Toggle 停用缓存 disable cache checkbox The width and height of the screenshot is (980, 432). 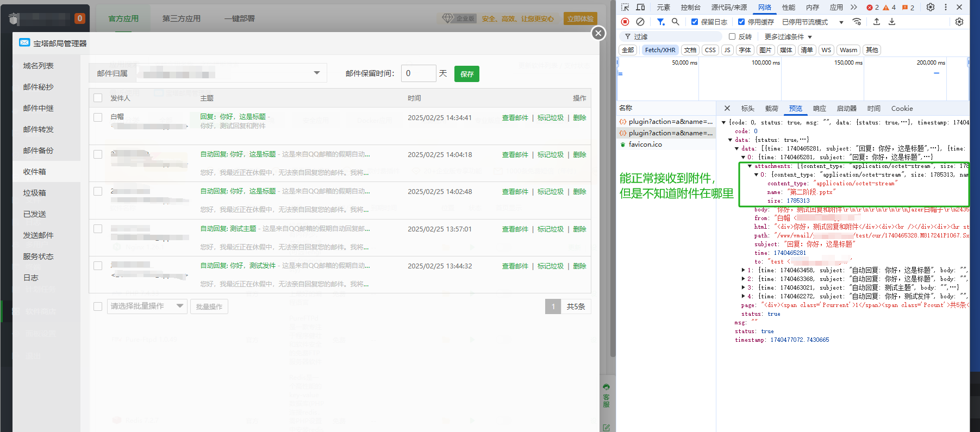[741, 22]
